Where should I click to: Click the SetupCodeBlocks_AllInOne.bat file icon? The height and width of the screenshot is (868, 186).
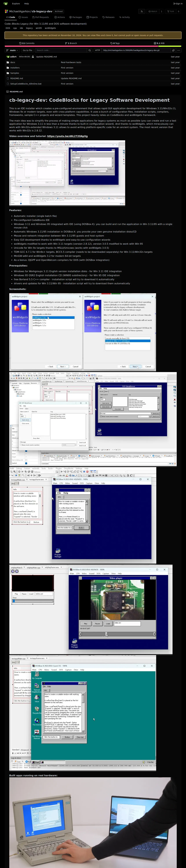pyautogui.click(x=8, y=84)
